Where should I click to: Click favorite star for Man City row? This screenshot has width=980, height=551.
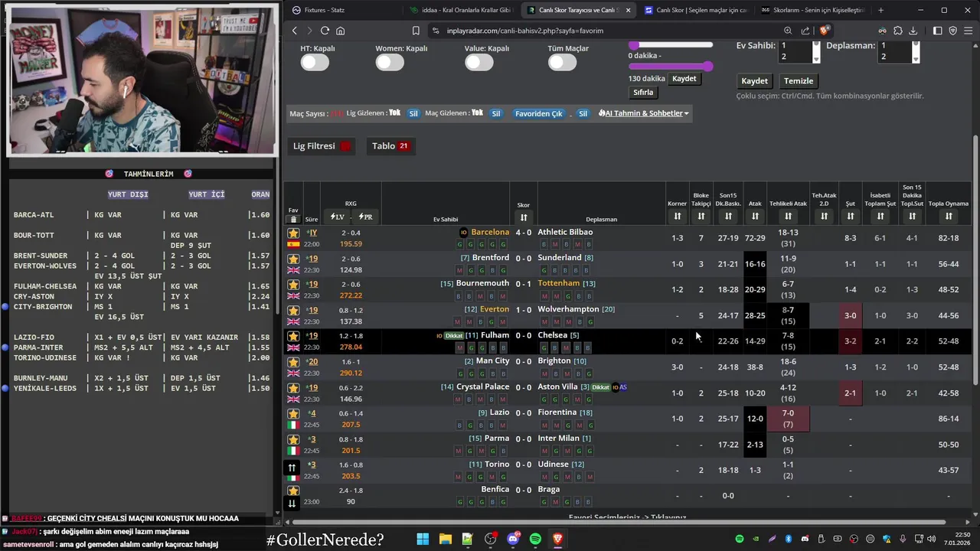pyautogui.click(x=293, y=362)
